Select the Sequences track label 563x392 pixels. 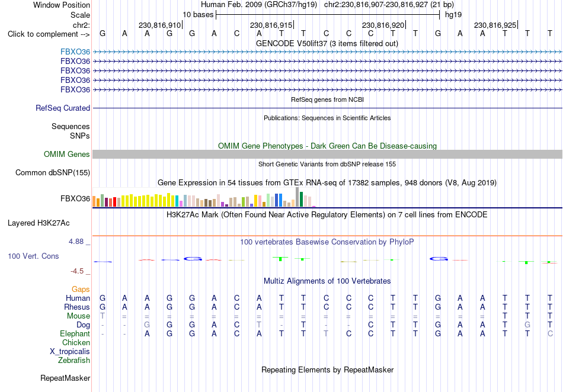pos(71,126)
